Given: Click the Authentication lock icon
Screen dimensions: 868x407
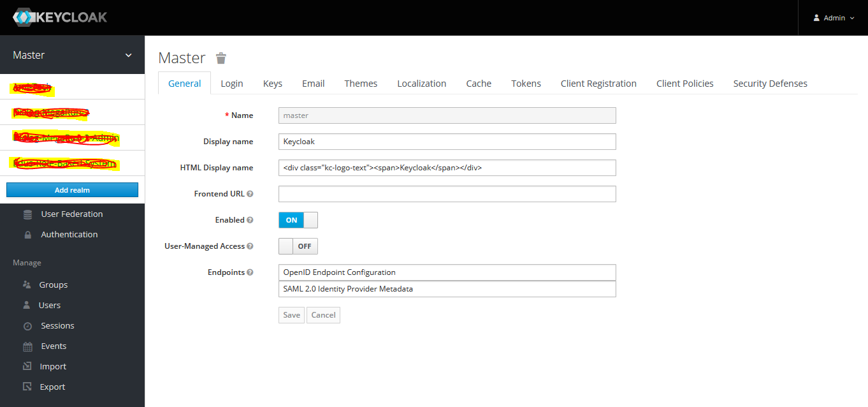Looking at the screenshot, I should (27, 235).
